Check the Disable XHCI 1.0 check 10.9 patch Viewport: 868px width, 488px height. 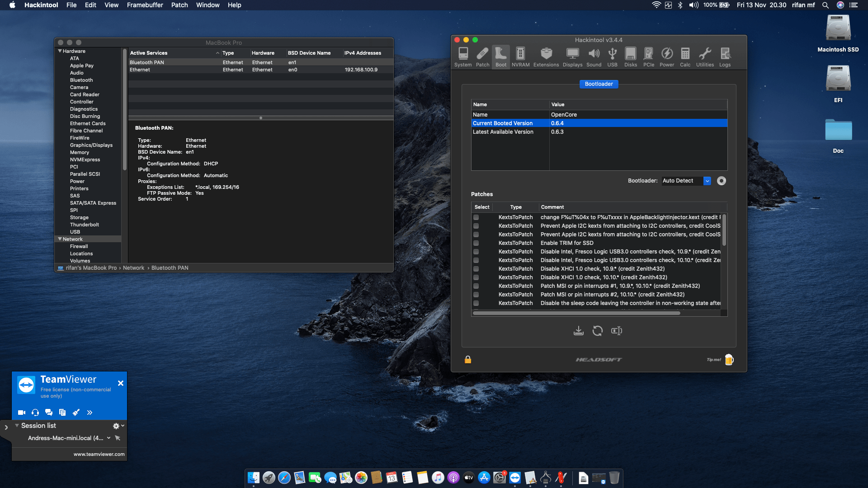476,269
